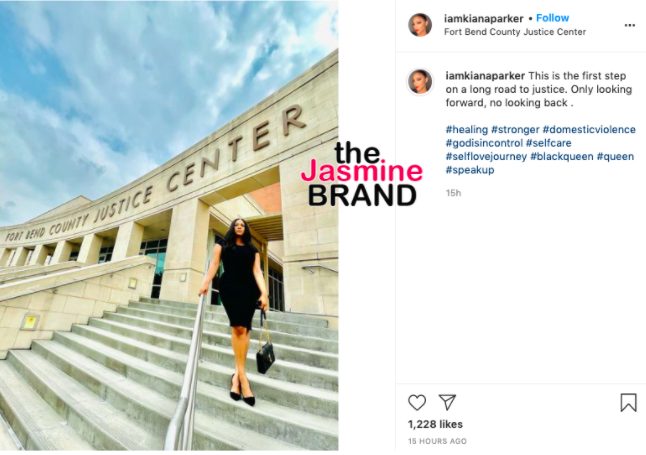Screen dimensions: 646x455
Task: Open the #domesticviolence hashtag
Action: pyautogui.click(x=589, y=129)
